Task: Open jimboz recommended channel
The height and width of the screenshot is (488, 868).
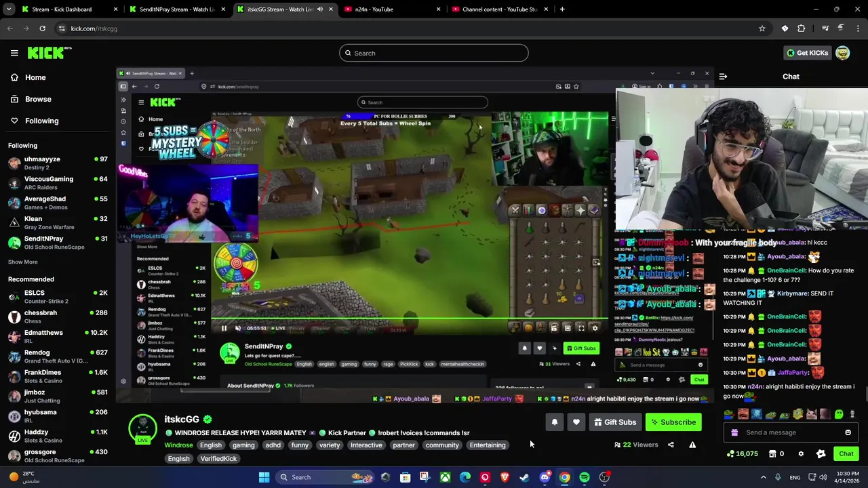Action: [58, 396]
